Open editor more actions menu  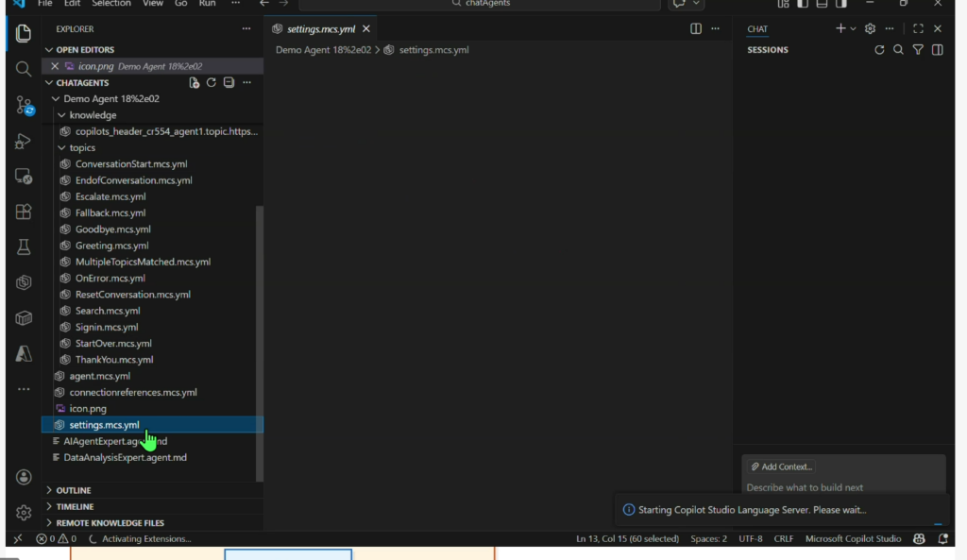pos(716,29)
